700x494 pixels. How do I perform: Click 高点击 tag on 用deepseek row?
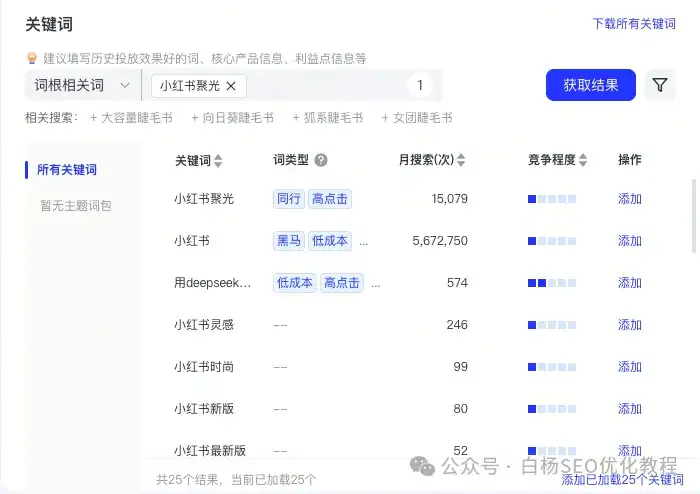pos(342,283)
